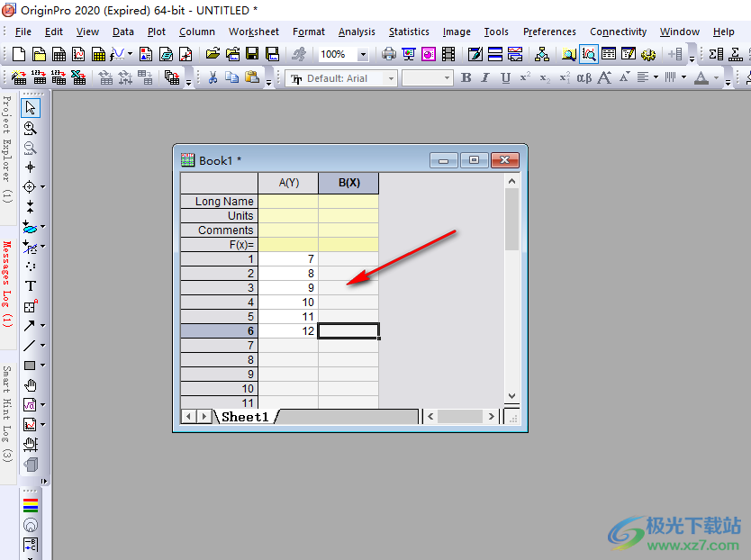
Task: Click the Import Wizard icon
Action: tap(19, 77)
